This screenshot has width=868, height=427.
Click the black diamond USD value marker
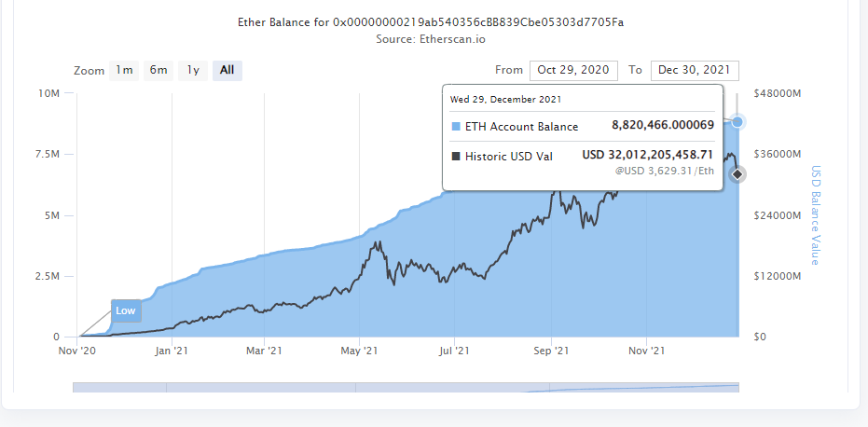click(737, 174)
